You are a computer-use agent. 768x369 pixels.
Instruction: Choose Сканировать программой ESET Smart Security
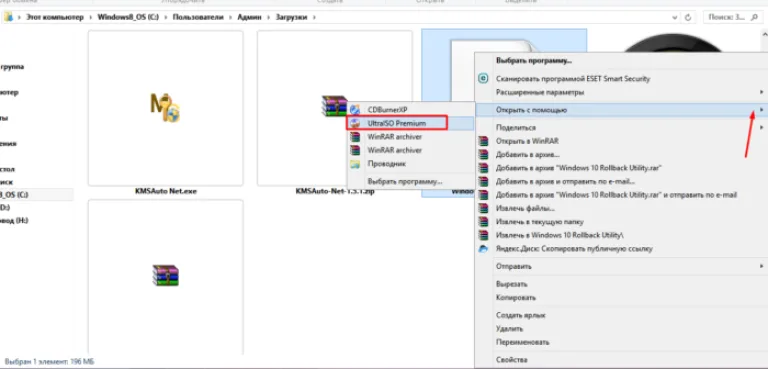coord(573,78)
